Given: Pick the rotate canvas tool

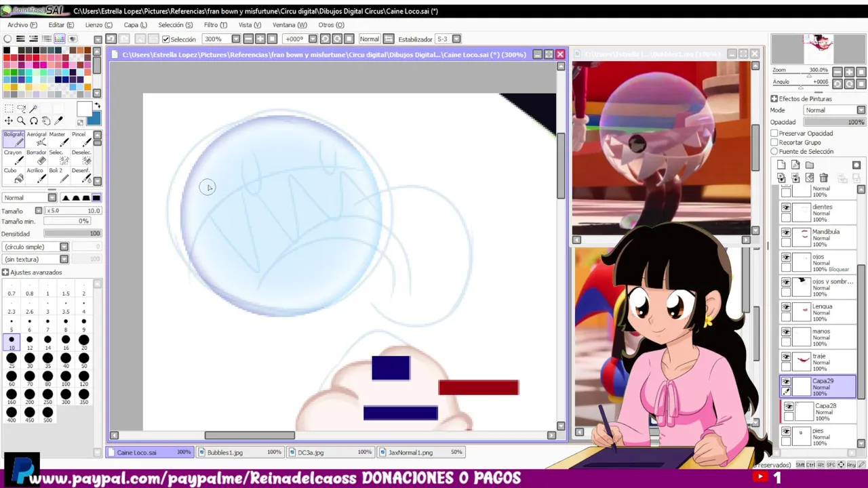Looking at the screenshot, I should click(34, 121).
